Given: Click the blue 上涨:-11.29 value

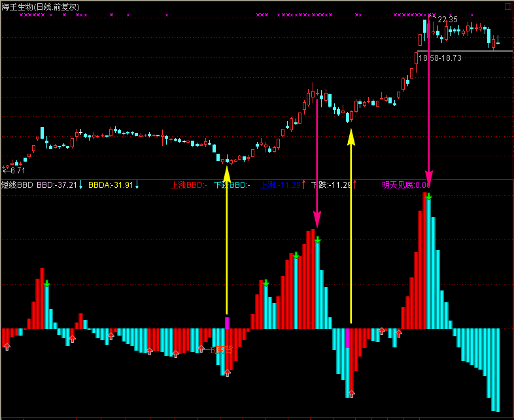Looking at the screenshot, I should tap(281, 185).
